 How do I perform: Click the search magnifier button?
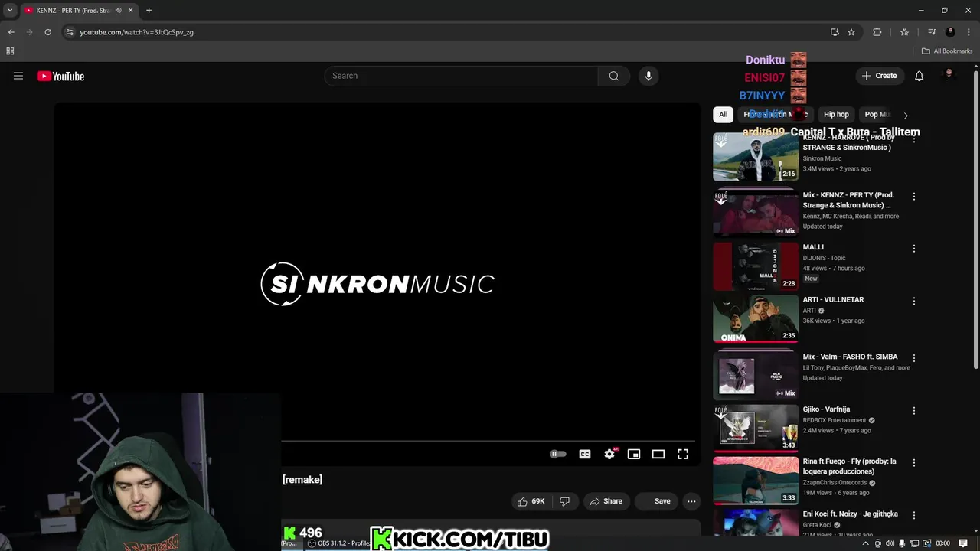(x=613, y=76)
